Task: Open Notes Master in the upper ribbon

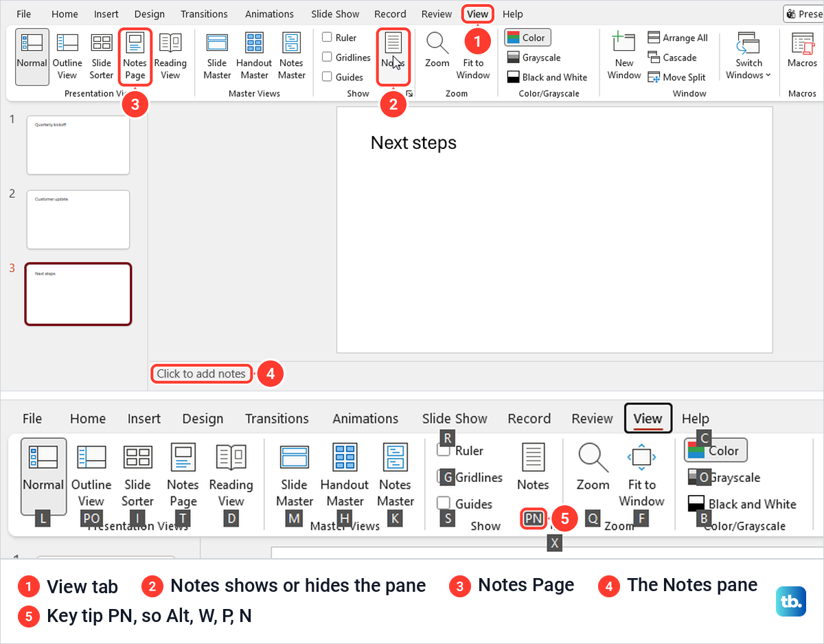Action: coord(292,56)
